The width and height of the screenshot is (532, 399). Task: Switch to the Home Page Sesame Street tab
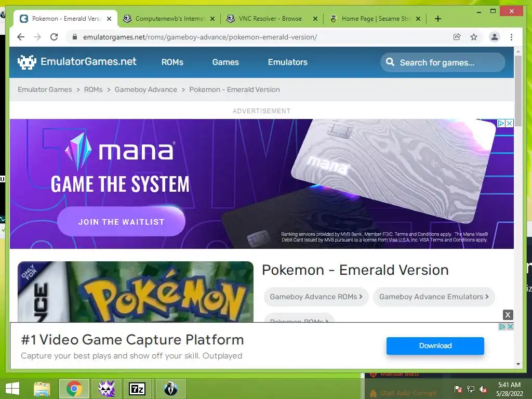pyautogui.click(x=376, y=19)
